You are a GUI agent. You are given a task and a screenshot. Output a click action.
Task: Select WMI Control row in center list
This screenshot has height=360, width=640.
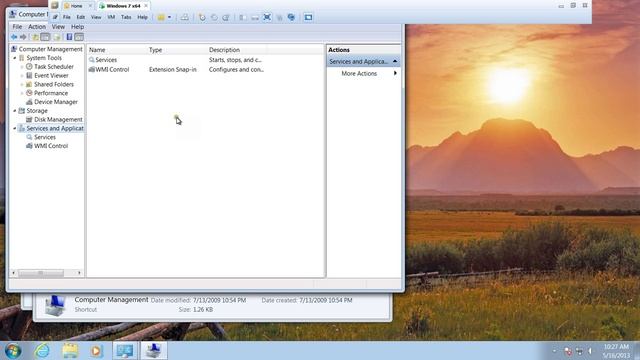click(176, 69)
